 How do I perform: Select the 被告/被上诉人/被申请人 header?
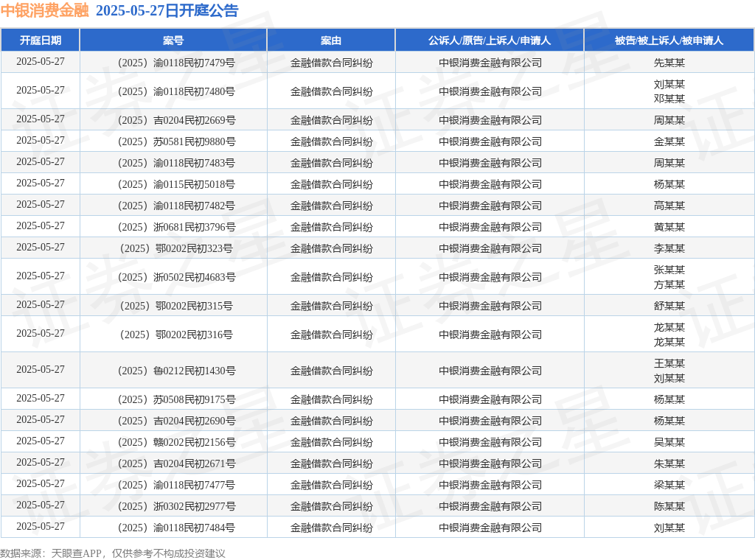coord(669,41)
